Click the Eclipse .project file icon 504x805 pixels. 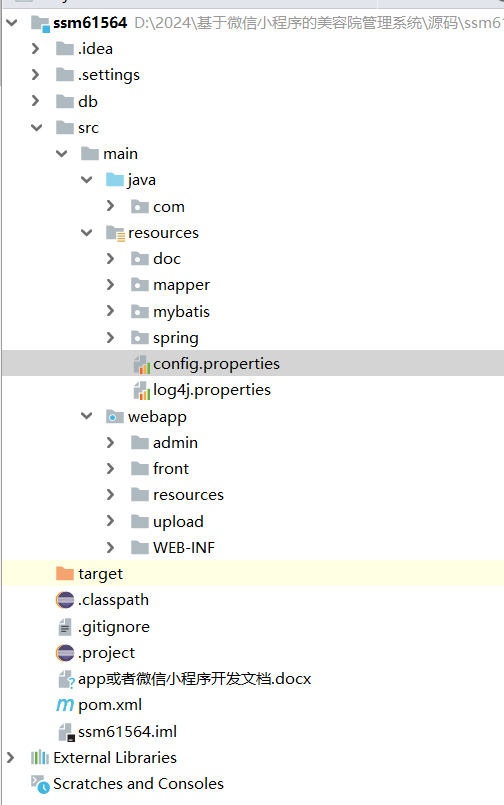[x=65, y=653]
